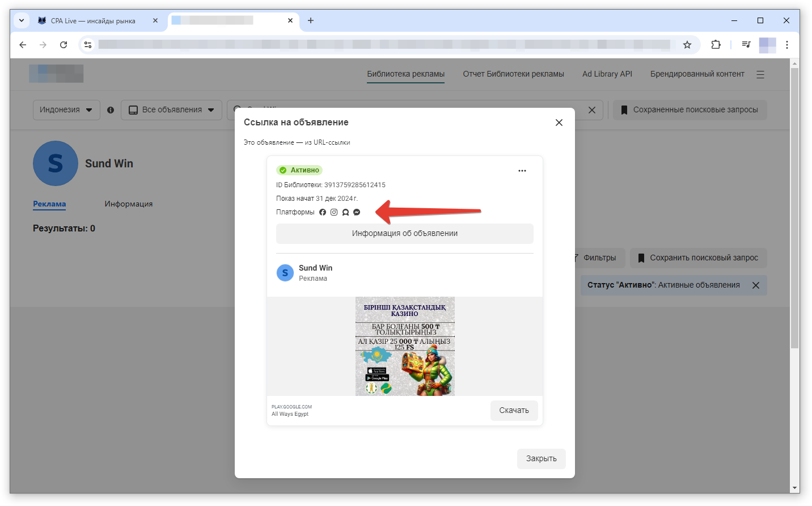View site information icon in address bar

[x=88, y=45]
